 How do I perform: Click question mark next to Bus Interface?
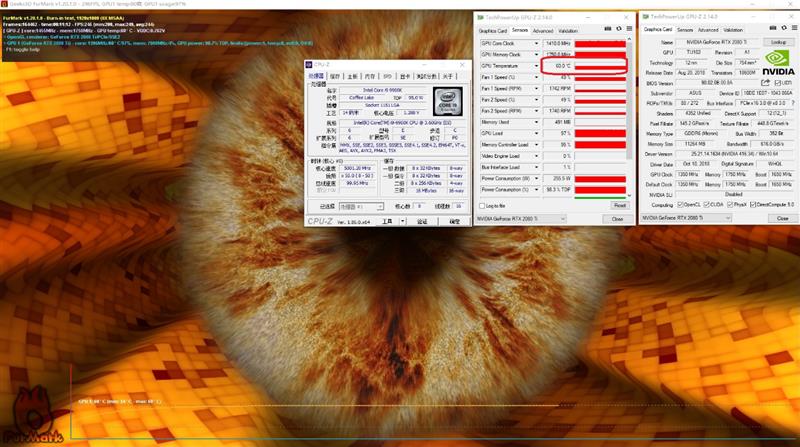tap(793, 103)
